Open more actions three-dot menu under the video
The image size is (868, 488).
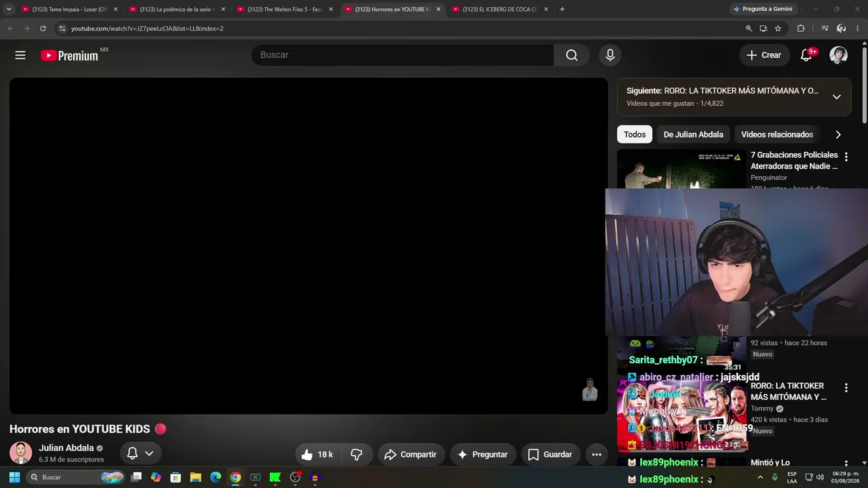[597, 454]
